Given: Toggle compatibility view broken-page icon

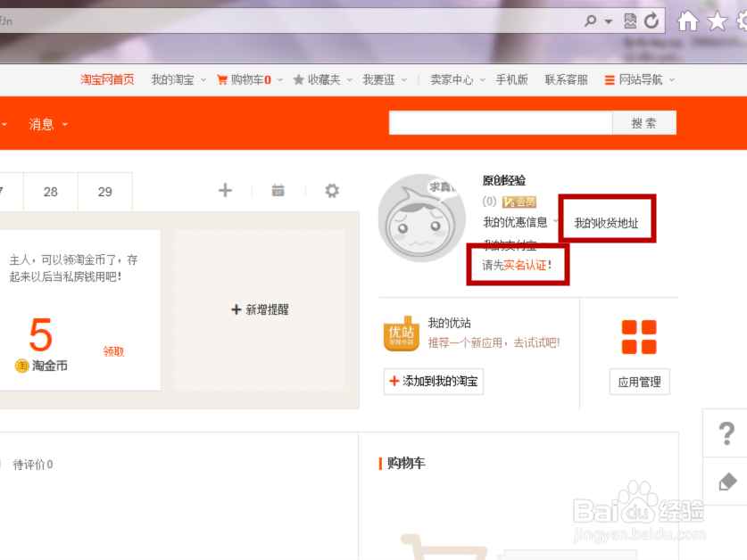Looking at the screenshot, I should click(x=630, y=21).
